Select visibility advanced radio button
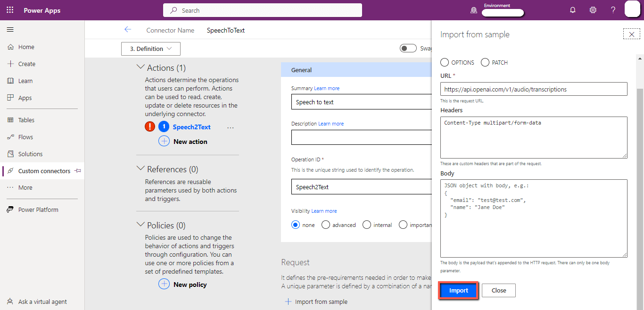Image resolution: width=644 pixels, height=310 pixels. tap(325, 225)
